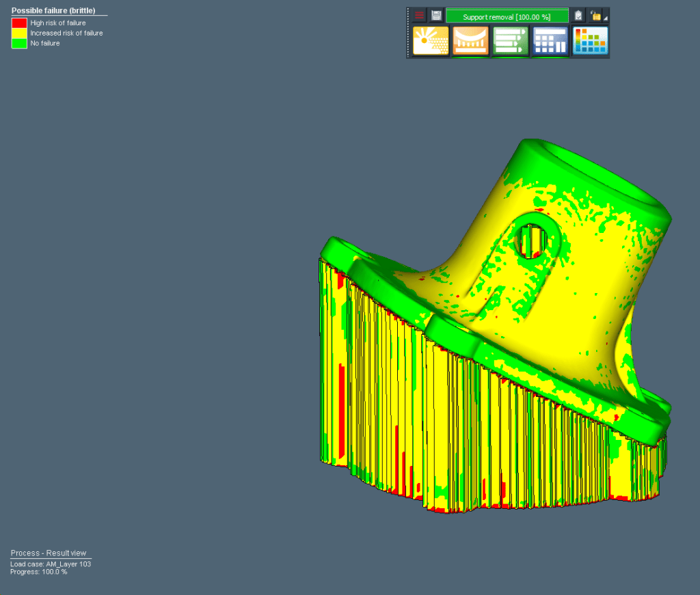This screenshot has width=700, height=595.
Task: Click the red High risk legend swatch
Action: [x=19, y=23]
